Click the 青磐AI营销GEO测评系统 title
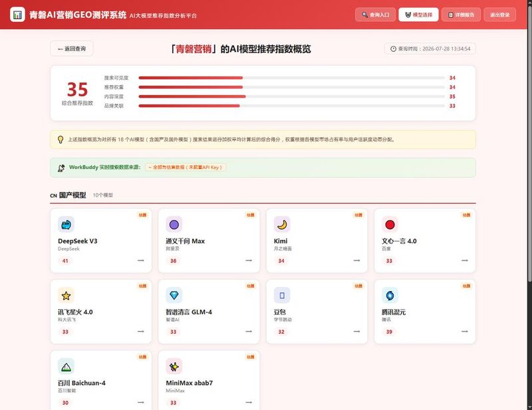 (x=78, y=15)
